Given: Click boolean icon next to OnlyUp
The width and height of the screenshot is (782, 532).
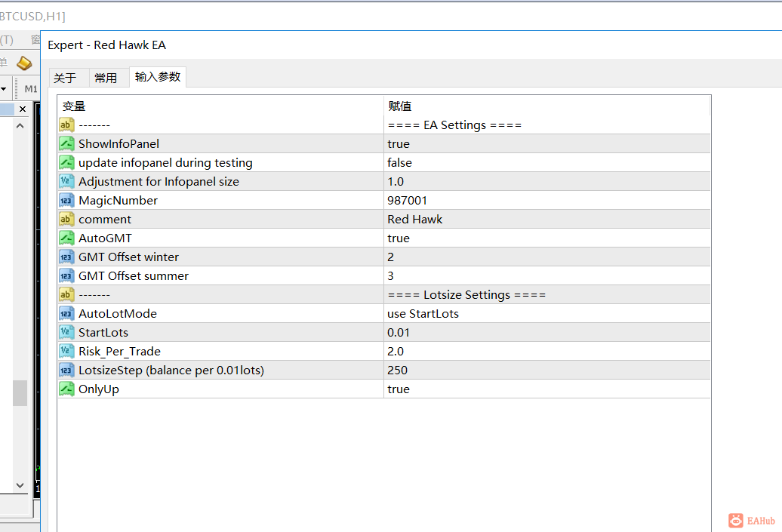Looking at the screenshot, I should 66,389.
